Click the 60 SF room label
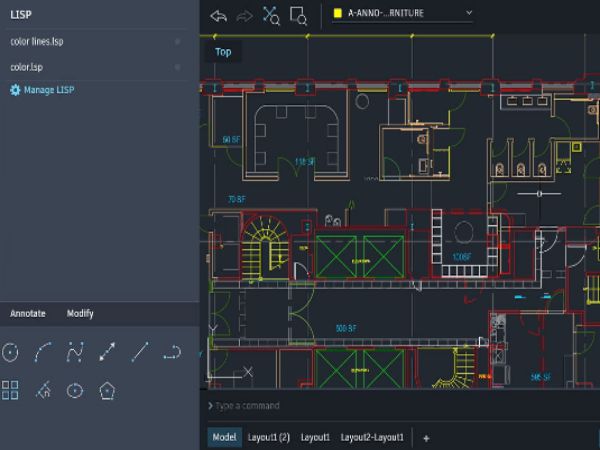The height and width of the screenshot is (450, 600). (231, 140)
